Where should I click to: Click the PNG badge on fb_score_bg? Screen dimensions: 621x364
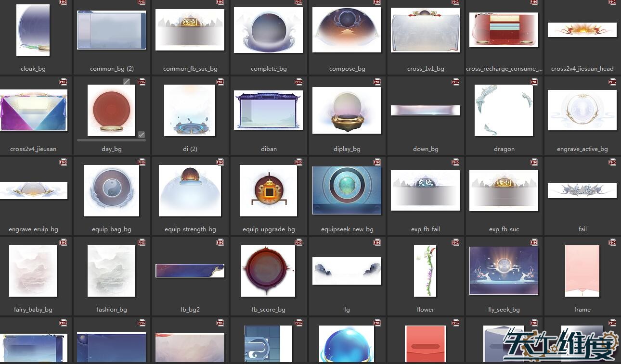(298, 242)
